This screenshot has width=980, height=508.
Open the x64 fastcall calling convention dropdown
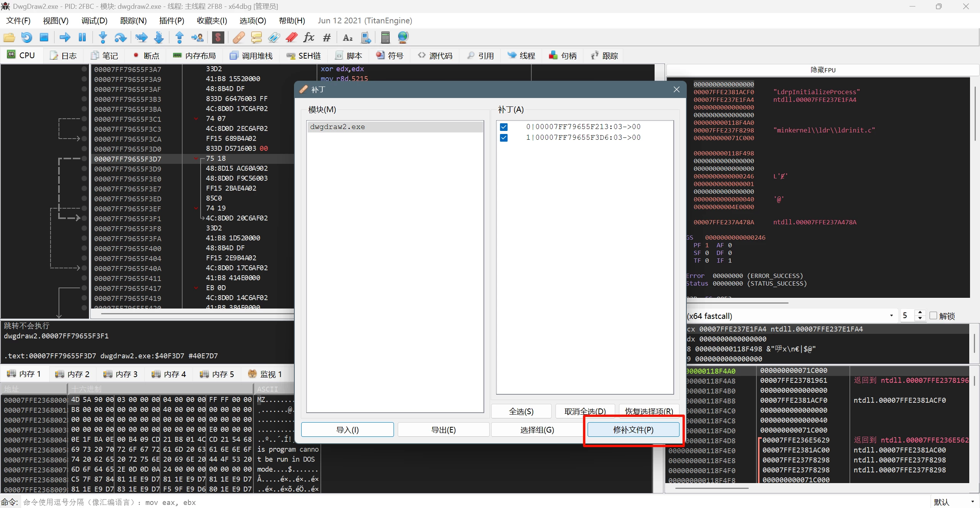891,316
